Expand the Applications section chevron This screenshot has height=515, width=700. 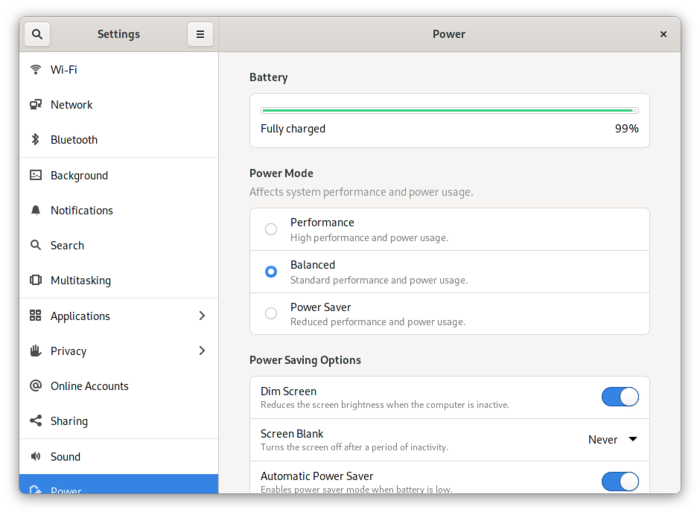coord(201,316)
